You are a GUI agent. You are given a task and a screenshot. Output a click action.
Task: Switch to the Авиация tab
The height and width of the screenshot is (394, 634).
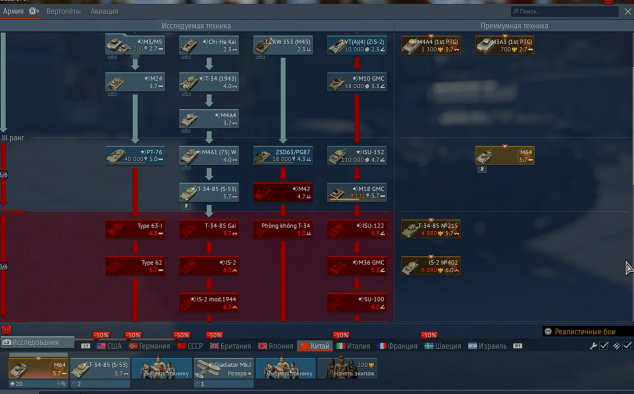click(104, 11)
